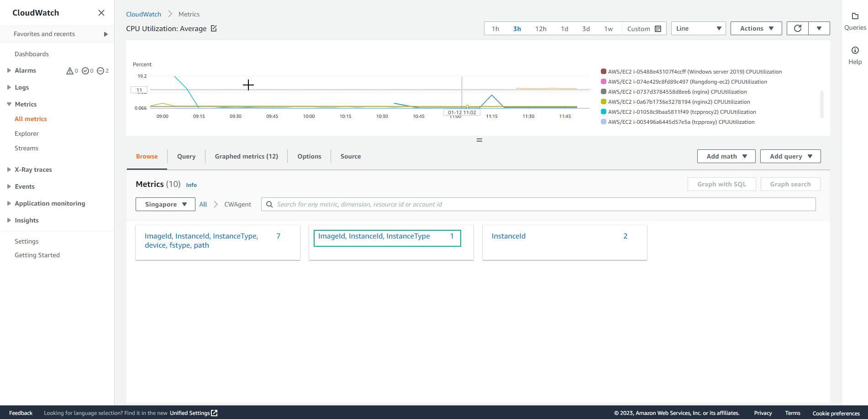This screenshot has height=419, width=868.
Task: Switch to the Query tab
Action: coord(186,156)
